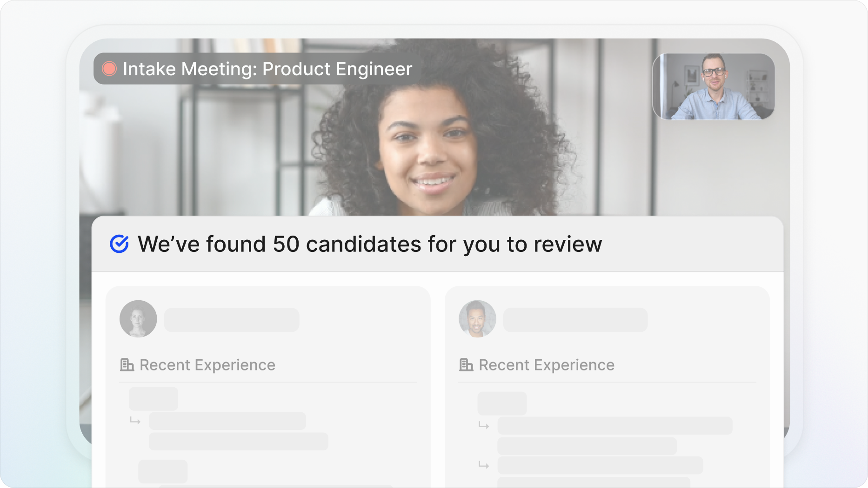Click the "Intake Meeting: Product Engineer" title
Screen dimensions: 868x488
pyautogui.click(x=267, y=69)
